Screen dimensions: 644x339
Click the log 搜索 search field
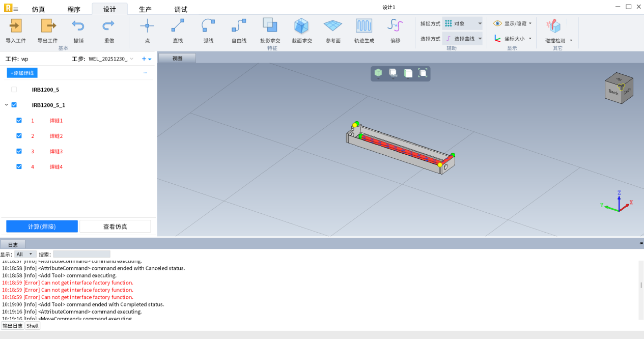click(x=81, y=254)
